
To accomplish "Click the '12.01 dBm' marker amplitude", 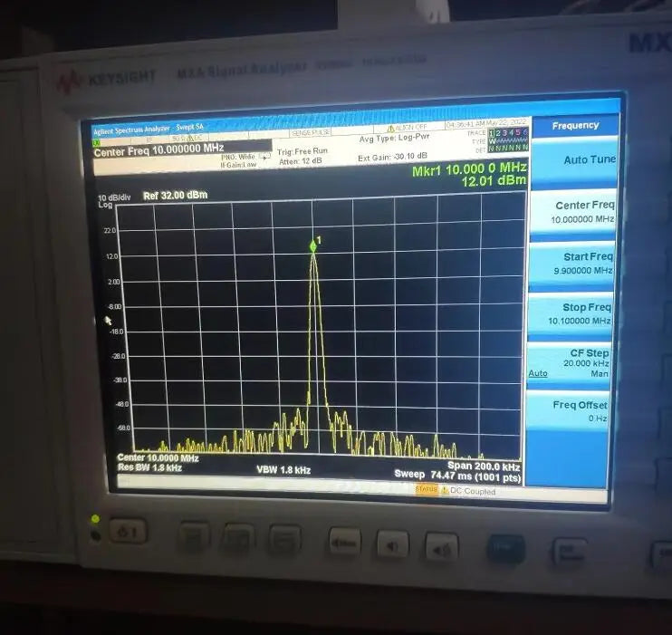I will coord(494,181).
